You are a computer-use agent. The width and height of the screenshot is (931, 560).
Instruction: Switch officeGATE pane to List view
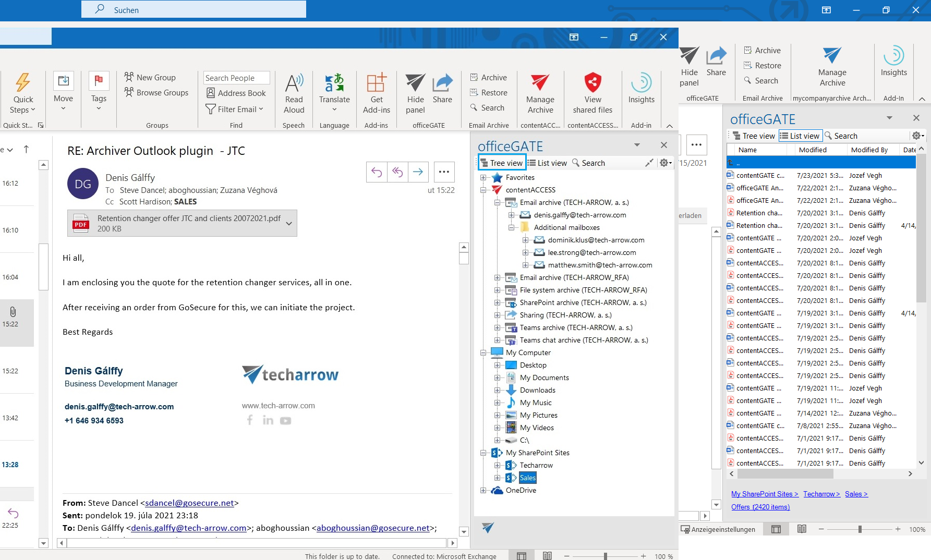(547, 163)
